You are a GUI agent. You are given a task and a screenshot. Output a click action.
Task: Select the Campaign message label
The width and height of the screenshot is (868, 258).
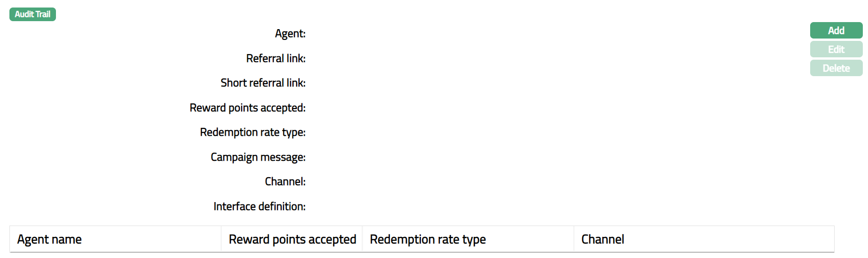[x=258, y=157]
